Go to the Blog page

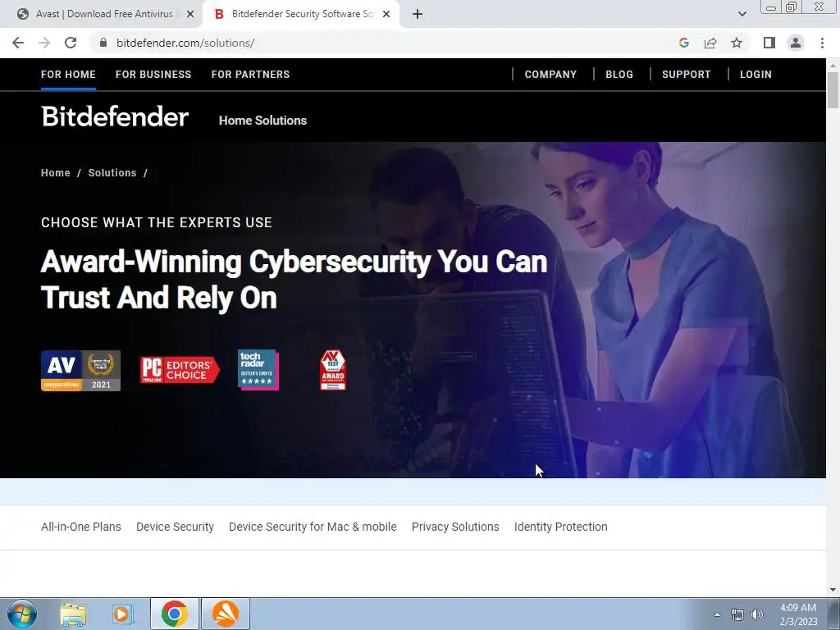click(x=619, y=75)
